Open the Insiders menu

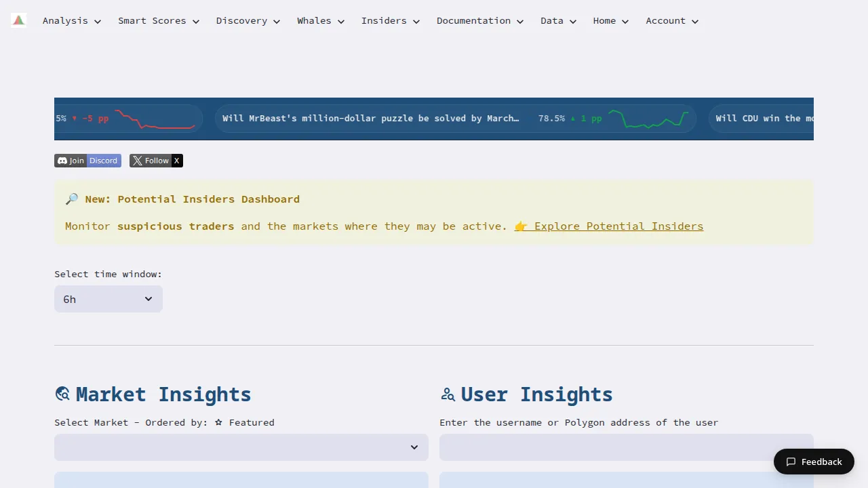[390, 21]
